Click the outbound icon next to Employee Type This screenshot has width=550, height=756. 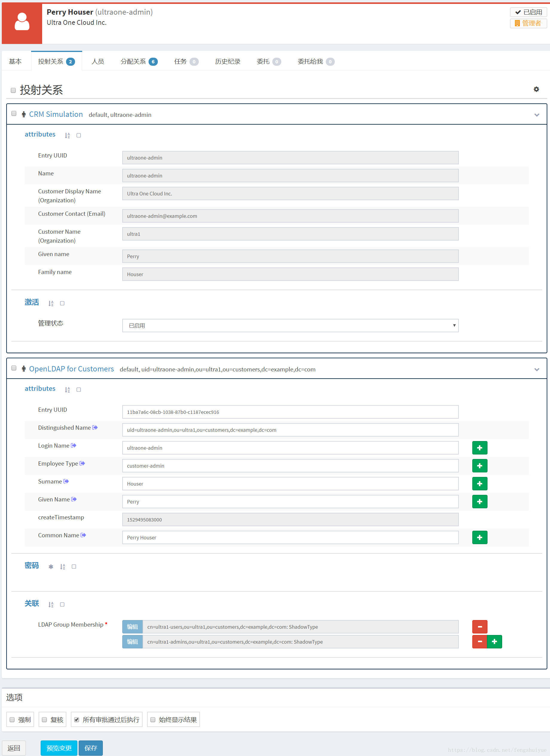[82, 464]
